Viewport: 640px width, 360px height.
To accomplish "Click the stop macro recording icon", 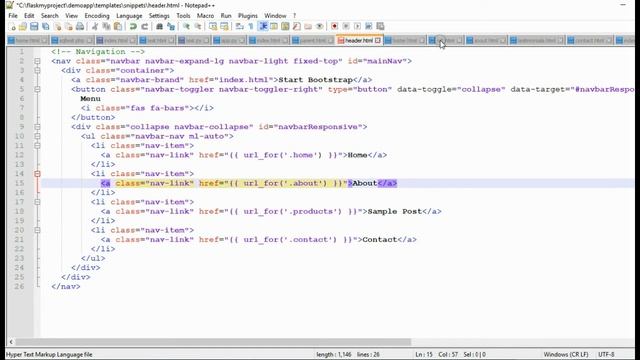I will [x=346, y=27].
